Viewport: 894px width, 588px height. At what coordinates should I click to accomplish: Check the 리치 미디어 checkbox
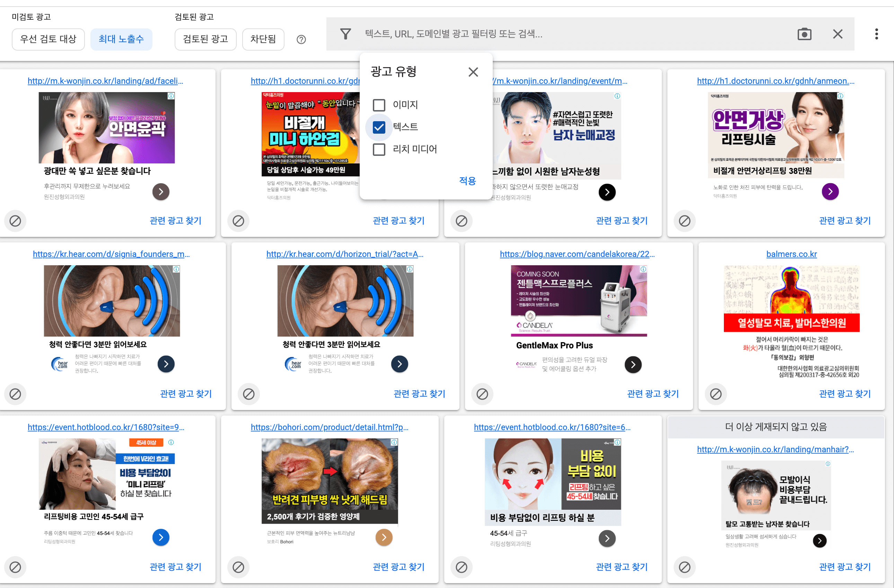pos(379,150)
